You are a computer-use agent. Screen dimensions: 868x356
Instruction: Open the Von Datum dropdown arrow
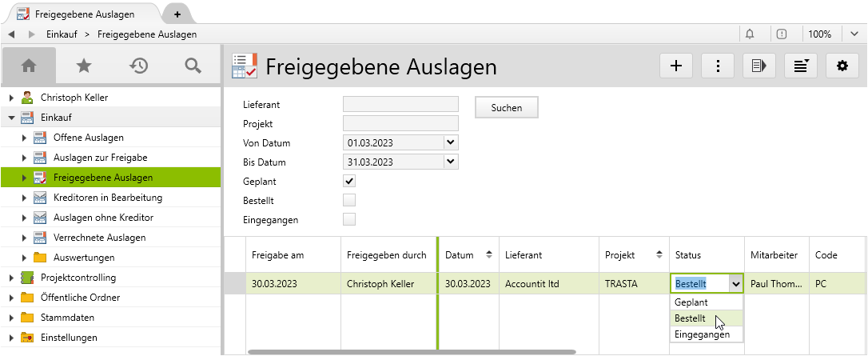coord(451,142)
